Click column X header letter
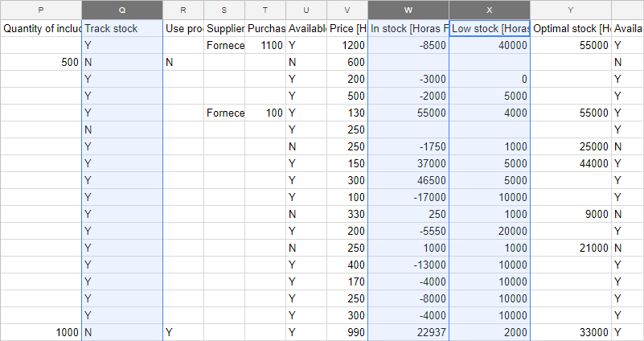This screenshot has width=644, height=341. pyautogui.click(x=489, y=10)
